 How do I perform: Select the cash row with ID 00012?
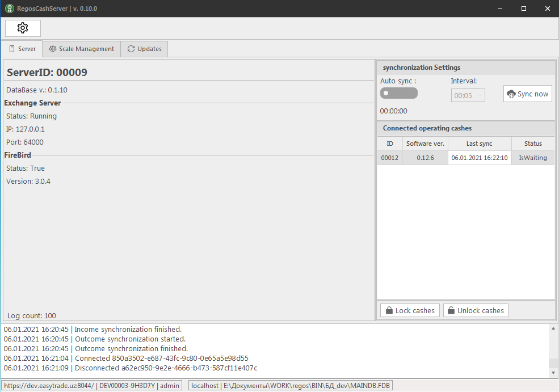tap(389, 158)
